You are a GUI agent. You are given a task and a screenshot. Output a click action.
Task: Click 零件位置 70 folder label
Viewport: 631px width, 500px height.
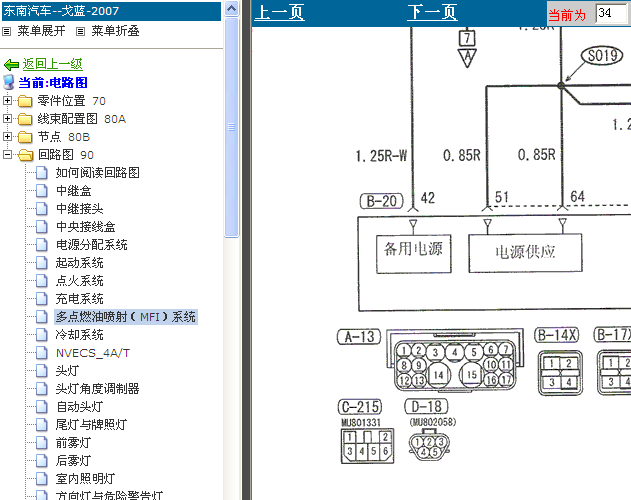(x=71, y=101)
